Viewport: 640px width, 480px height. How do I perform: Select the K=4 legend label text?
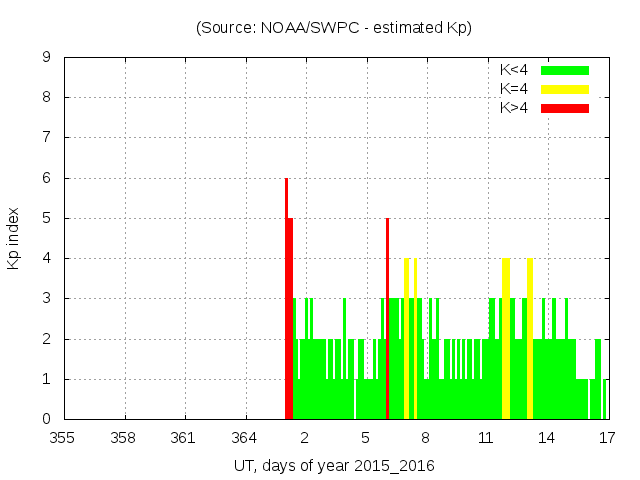pos(514,89)
